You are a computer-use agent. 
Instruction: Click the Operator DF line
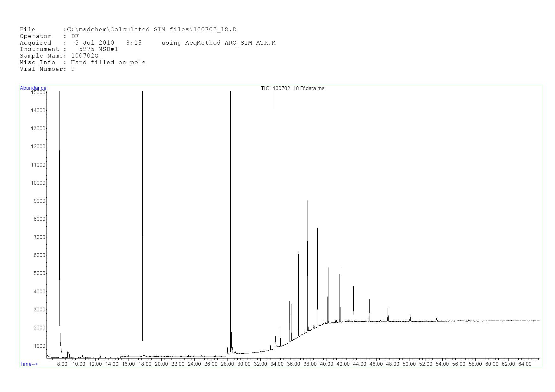point(49,36)
